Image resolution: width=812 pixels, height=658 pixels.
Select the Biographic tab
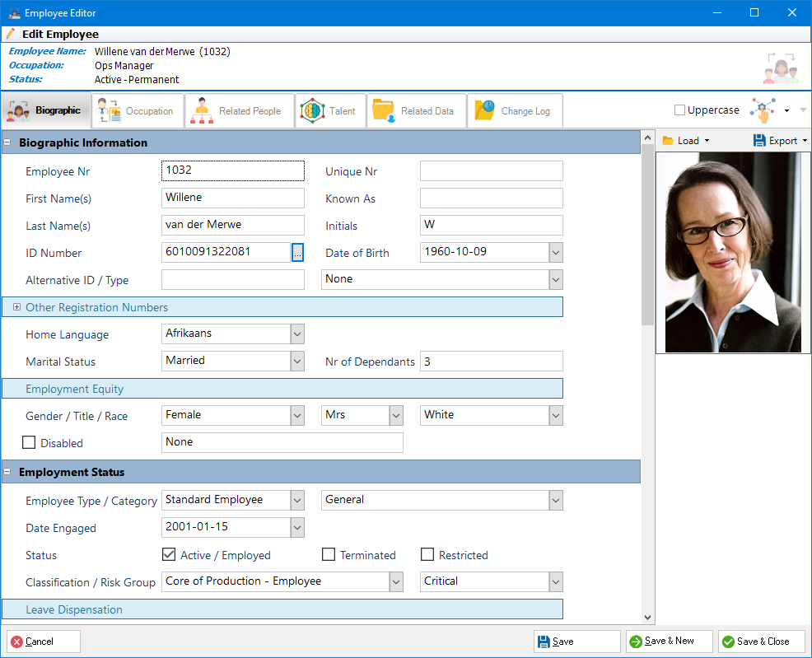(x=46, y=110)
